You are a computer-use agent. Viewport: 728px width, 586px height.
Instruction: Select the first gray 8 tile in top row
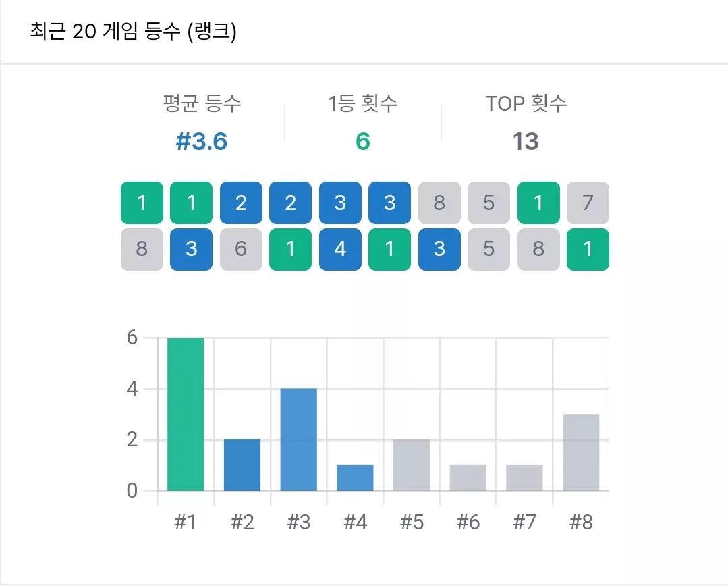pyautogui.click(x=439, y=203)
